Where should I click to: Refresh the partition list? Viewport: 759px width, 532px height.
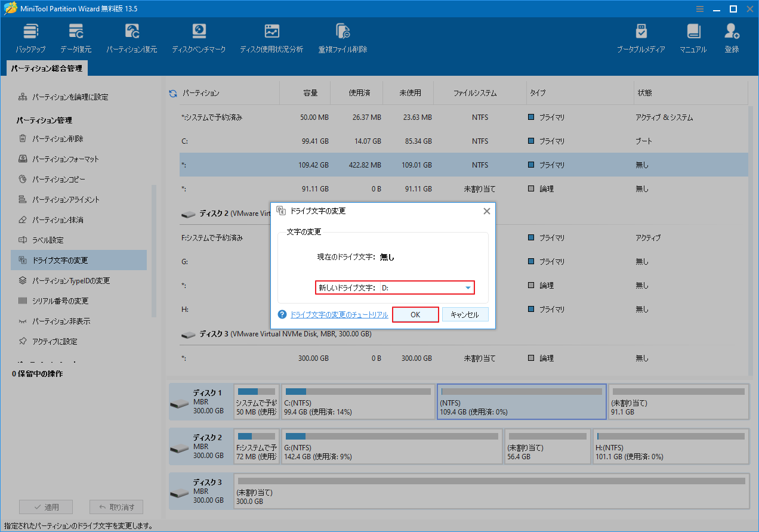click(173, 92)
